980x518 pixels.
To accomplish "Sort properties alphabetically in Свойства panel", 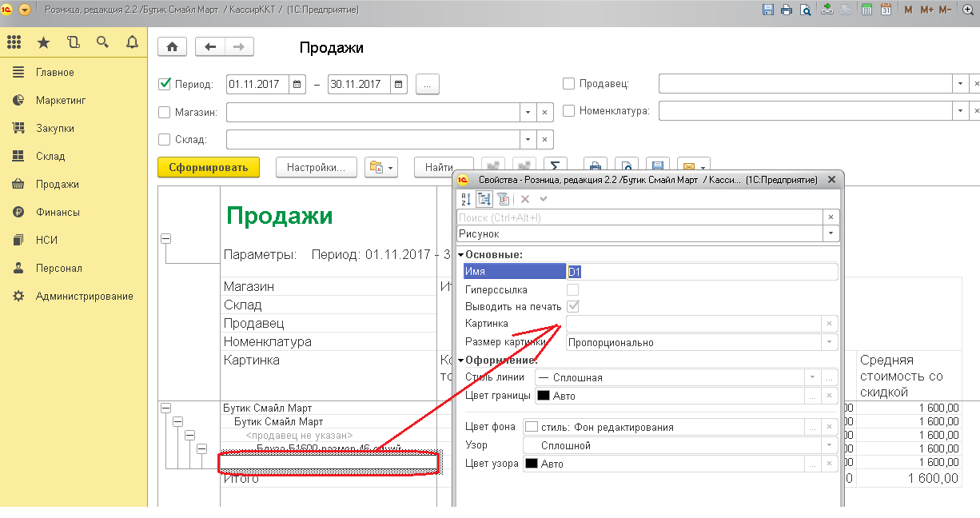I will (x=465, y=199).
